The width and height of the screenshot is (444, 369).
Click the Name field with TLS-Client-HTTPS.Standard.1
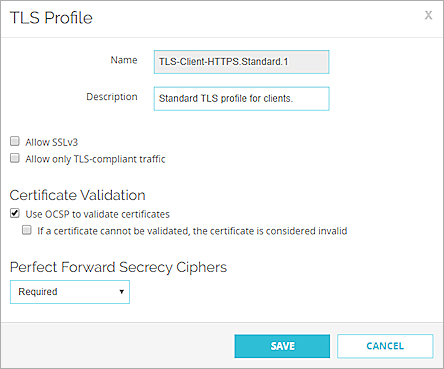241,62
